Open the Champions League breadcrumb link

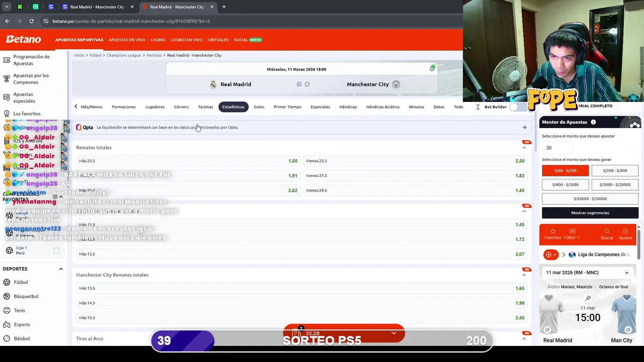click(x=124, y=55)
